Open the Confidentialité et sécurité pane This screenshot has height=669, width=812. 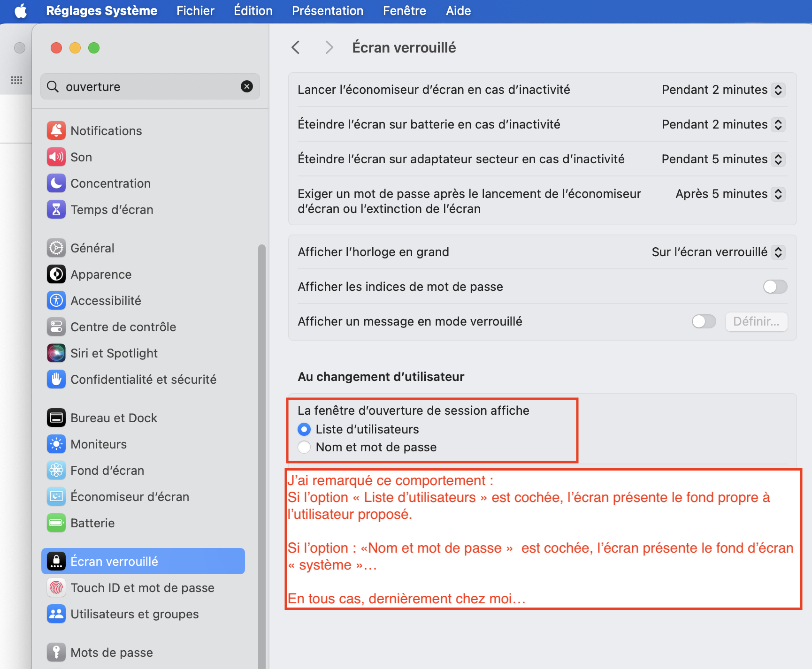click(143, 379)
